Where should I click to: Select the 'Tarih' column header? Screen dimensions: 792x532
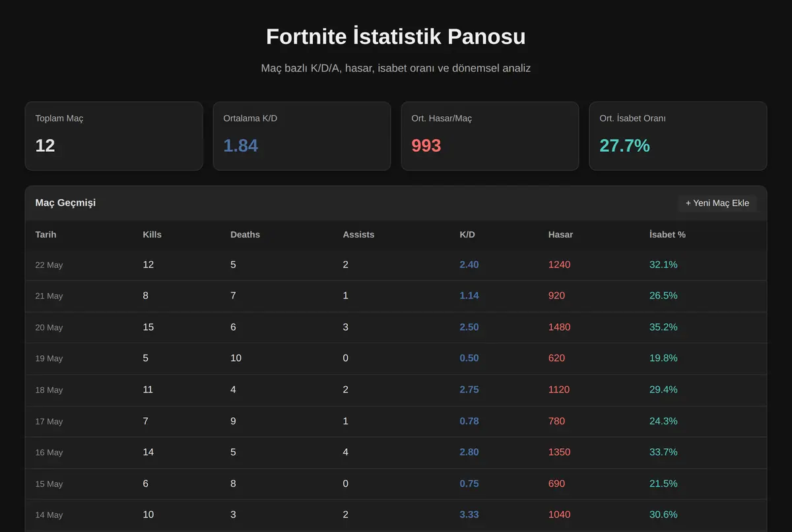[x=46, y=234]
